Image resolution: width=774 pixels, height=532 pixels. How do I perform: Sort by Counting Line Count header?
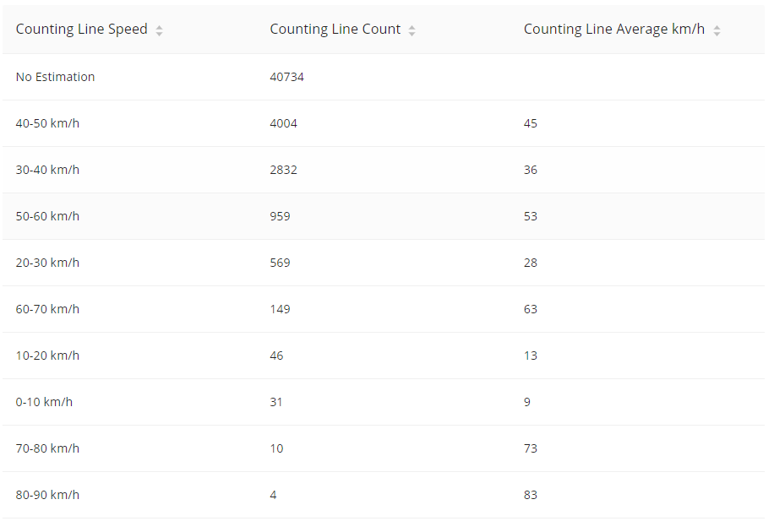pyautogui.click(x=335, y=30)
